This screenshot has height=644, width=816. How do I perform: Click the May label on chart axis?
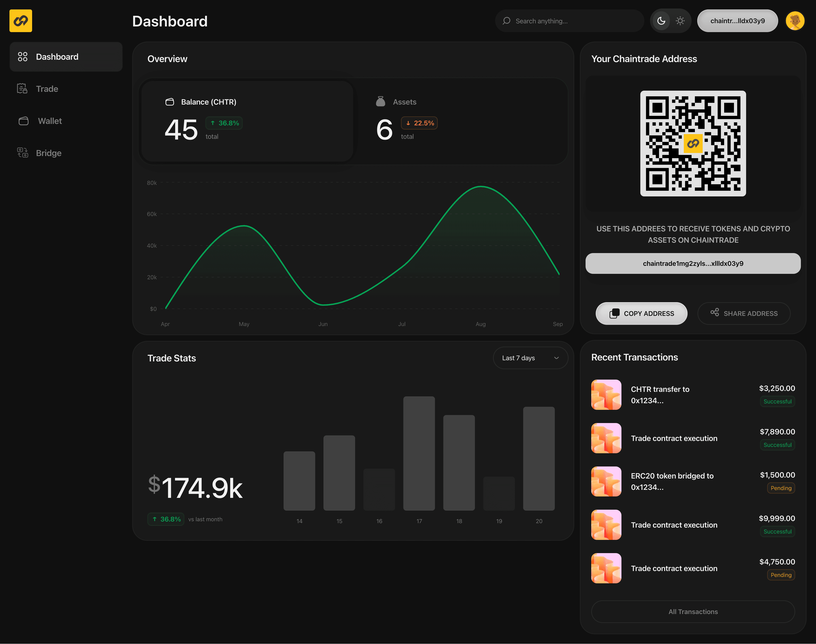pyautogui.click(x=244, y=324)
